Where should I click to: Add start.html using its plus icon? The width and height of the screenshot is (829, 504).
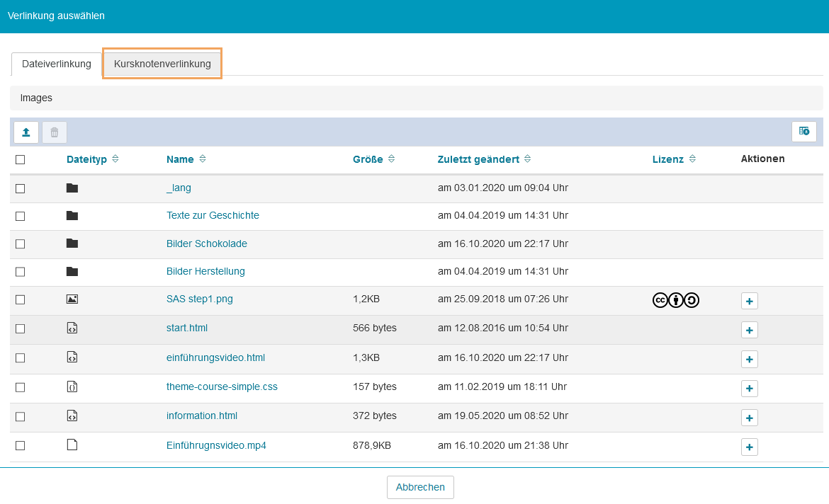point(750,330)
